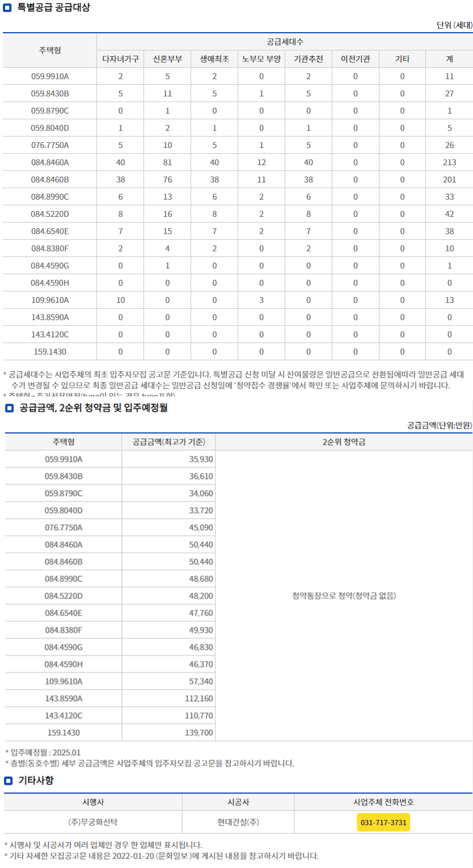Screen dimensions: 473x868
Task: Select price 45,090 for 076.7750A
Action: 201,527
